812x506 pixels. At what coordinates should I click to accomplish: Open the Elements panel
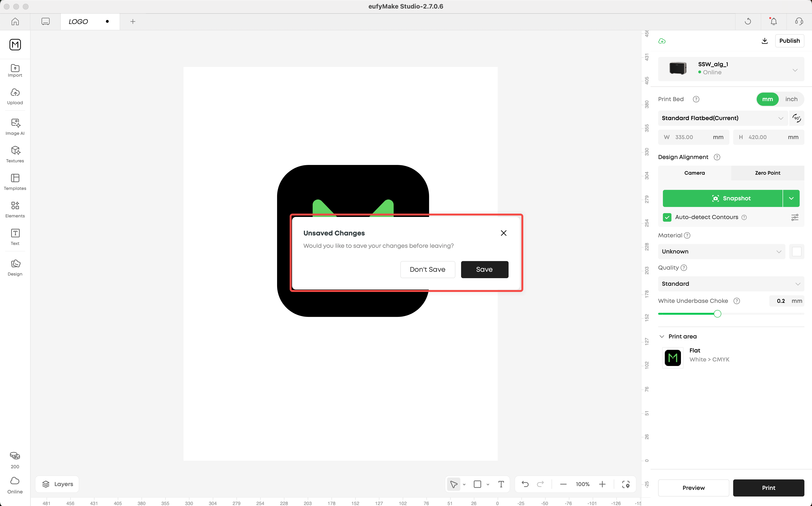(15, 210)
